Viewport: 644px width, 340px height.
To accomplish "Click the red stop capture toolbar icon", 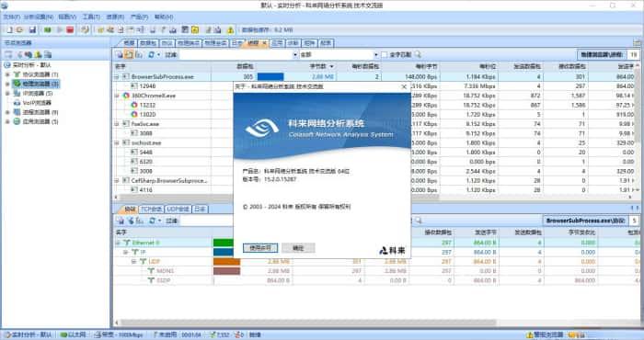I will coord(70,29).
